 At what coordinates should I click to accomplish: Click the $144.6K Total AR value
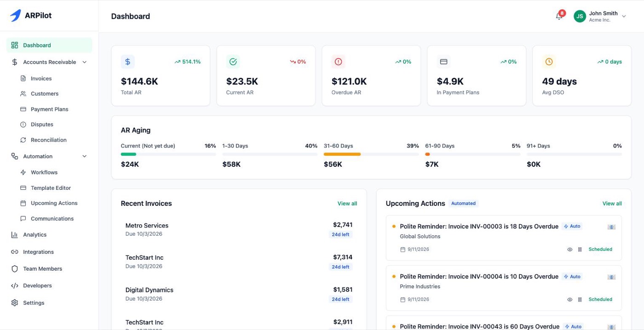[x=139, y=81]
